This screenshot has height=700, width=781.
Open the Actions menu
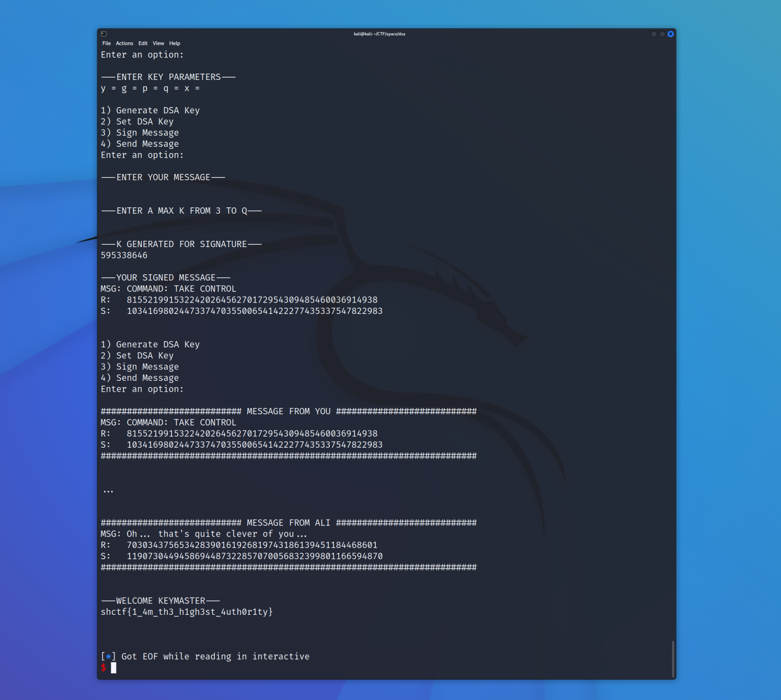pos(124,43)
